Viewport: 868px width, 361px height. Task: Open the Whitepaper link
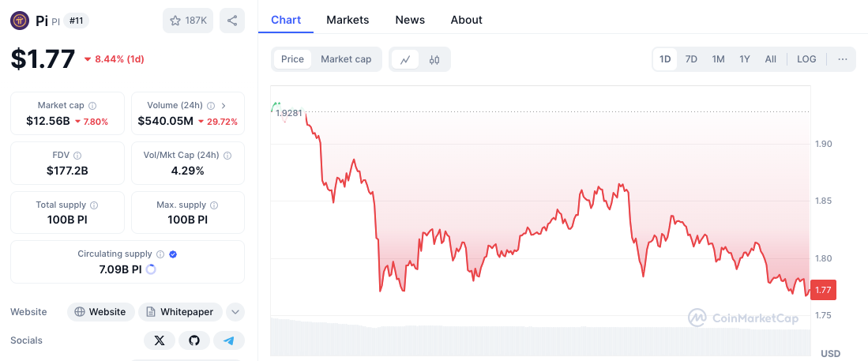click(x=180, y=312)
